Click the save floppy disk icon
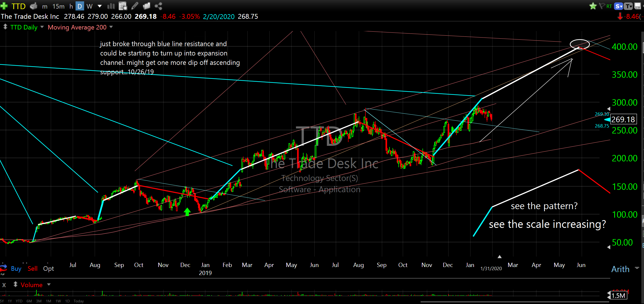The image size is (644, 304). click(638, 6)
